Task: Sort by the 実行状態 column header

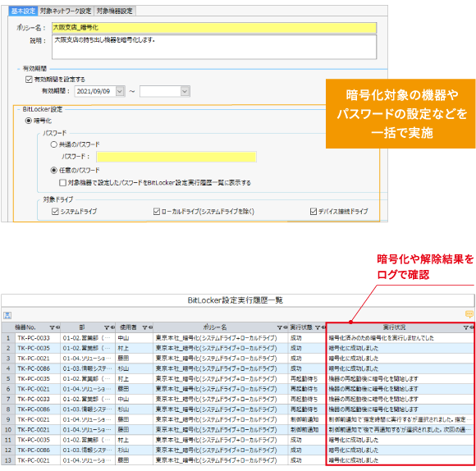Action: tap(301, 327)
